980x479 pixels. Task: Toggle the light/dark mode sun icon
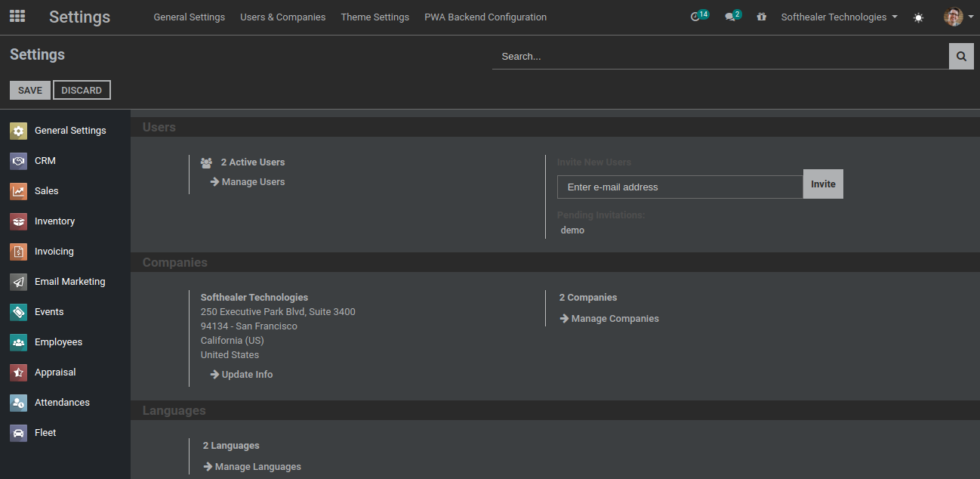pos(918,17)
